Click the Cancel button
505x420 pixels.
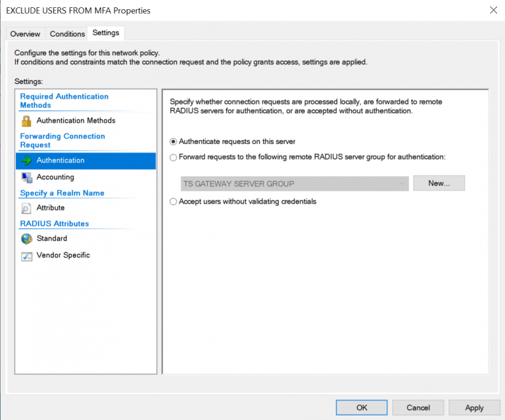coord(418,408)
